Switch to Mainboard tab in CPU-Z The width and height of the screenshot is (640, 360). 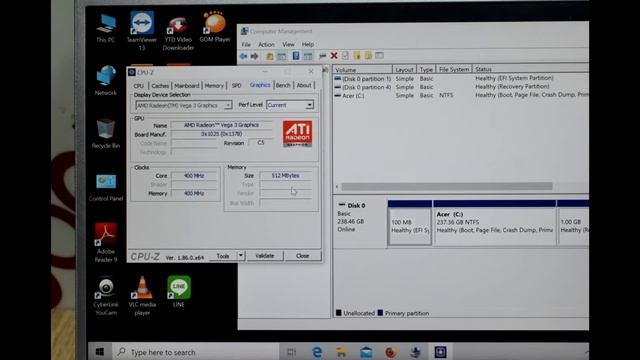coord(187,86)
